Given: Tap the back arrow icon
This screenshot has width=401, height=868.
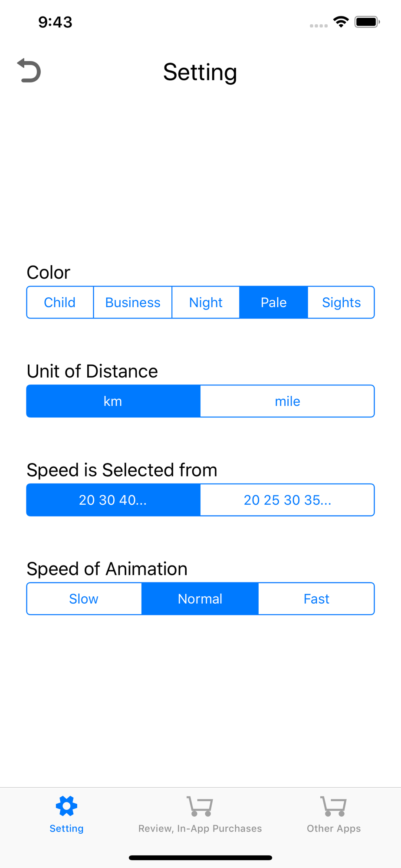Looking at the screenshot, I should [29, 70].
